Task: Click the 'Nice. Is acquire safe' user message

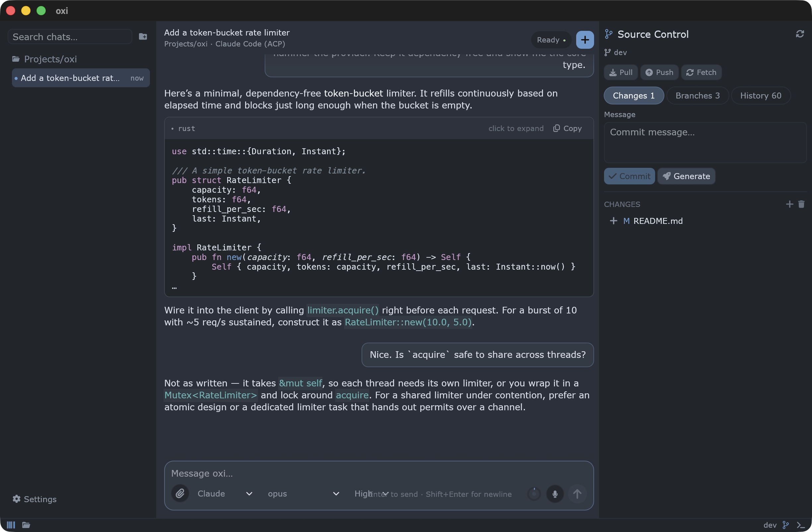Action: (477, 355)
